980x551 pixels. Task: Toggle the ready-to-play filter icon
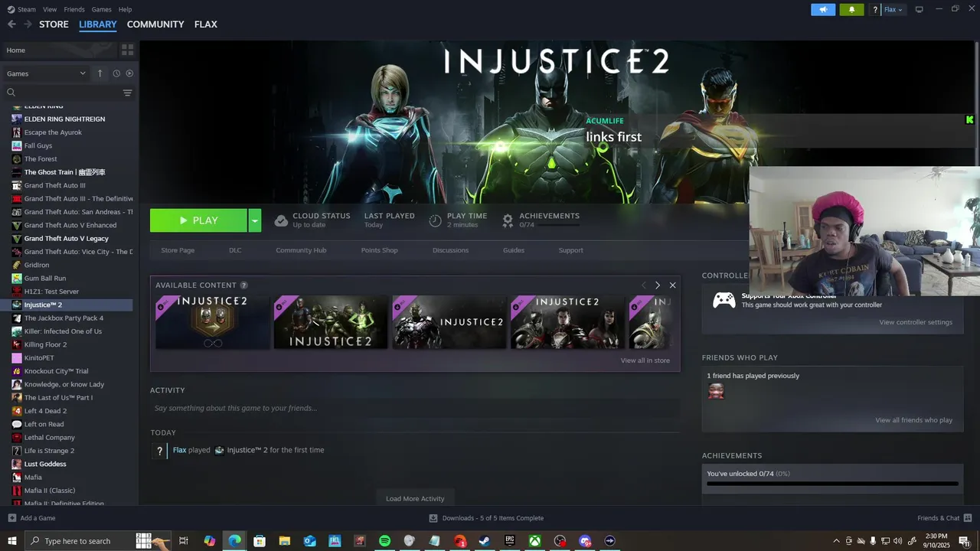coord(129,73)
